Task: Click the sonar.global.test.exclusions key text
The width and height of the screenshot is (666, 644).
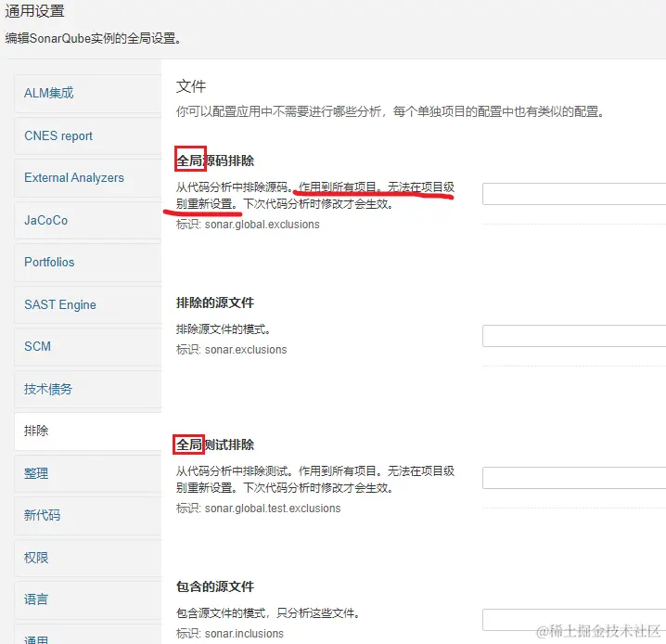Action: click(x=273, y=509)
